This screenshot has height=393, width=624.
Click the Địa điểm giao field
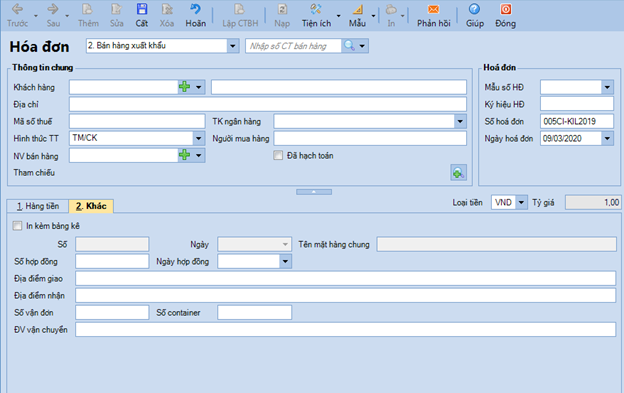pos(346,278)
